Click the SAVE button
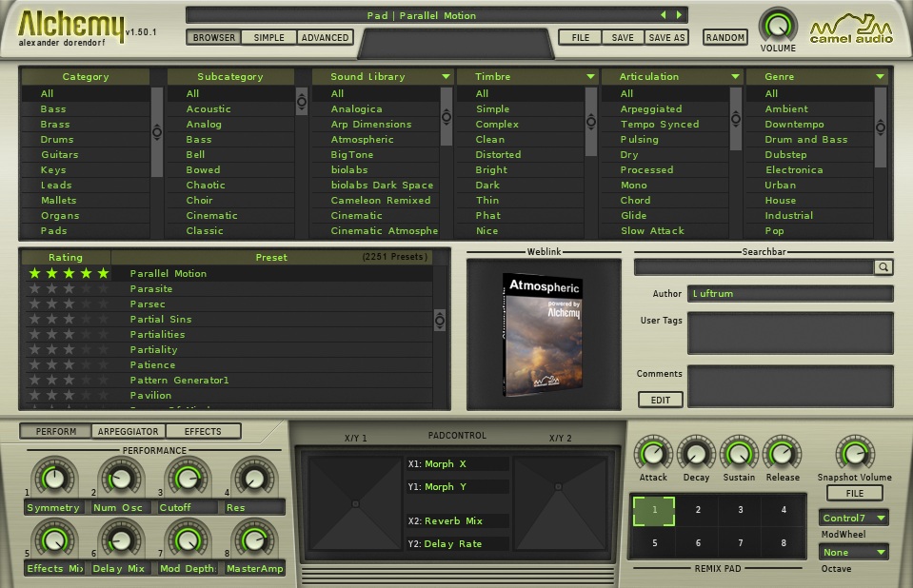Viewport: 913px width, 588px height. point(623,38)
